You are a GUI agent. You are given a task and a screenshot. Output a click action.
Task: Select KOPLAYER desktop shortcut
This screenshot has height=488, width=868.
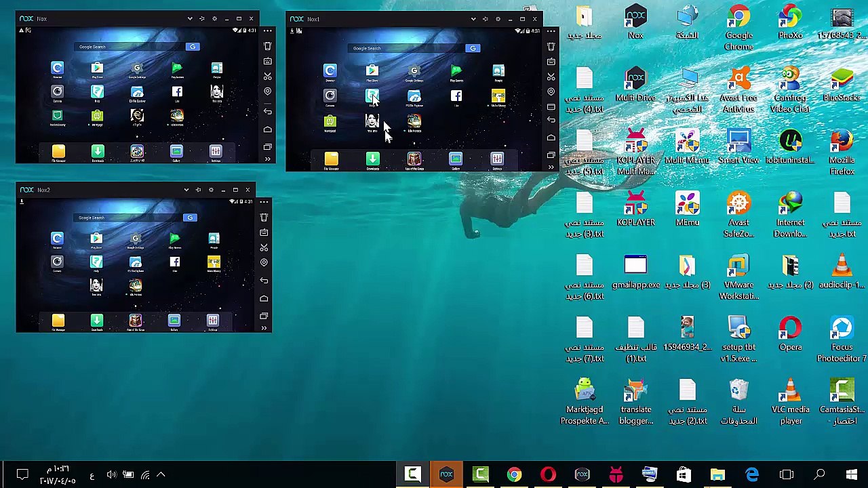[x=635, y=210]
